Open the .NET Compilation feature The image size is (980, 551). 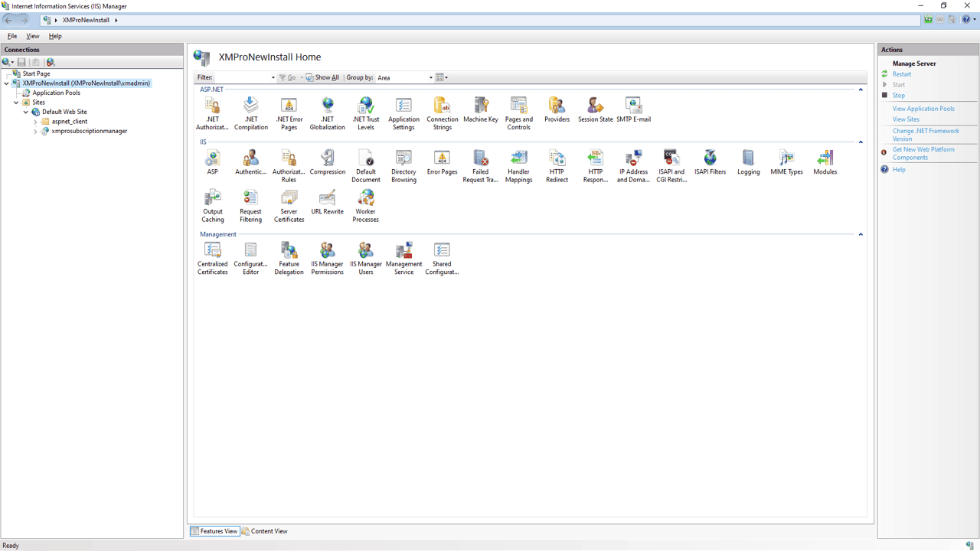(251, 113)
